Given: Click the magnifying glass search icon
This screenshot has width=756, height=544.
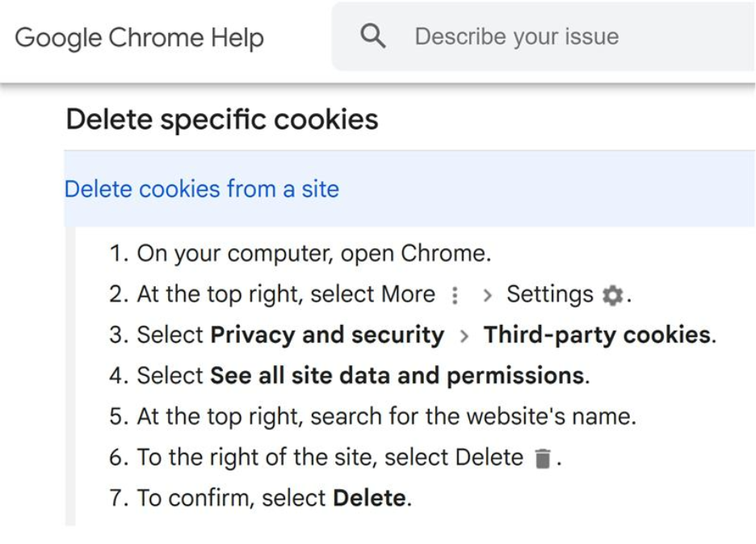Looking at the screenshot, I should (x=373, y=36).
